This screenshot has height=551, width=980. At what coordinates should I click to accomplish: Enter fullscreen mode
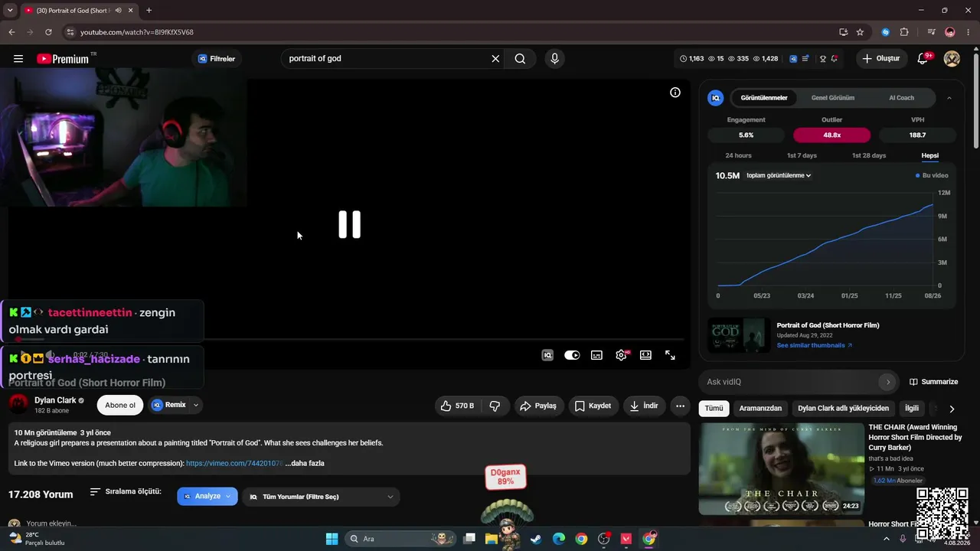pos(670,355)
